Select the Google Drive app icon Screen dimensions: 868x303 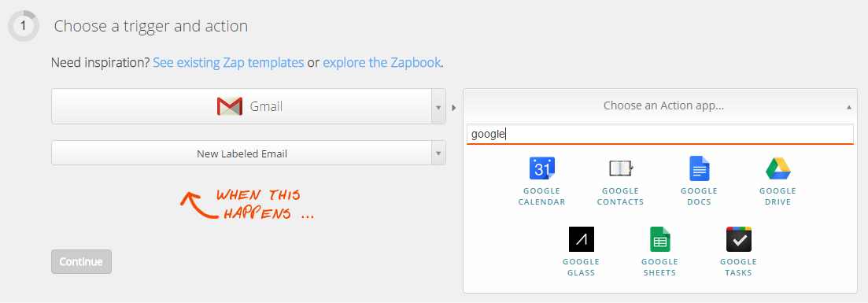(x=778, y=168)
